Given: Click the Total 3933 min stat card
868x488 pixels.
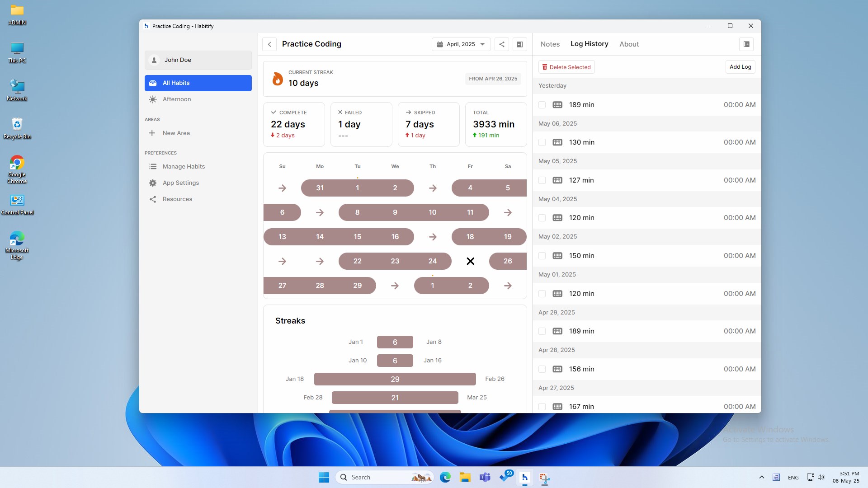Looking at the screenshot, I should (496, 125).
